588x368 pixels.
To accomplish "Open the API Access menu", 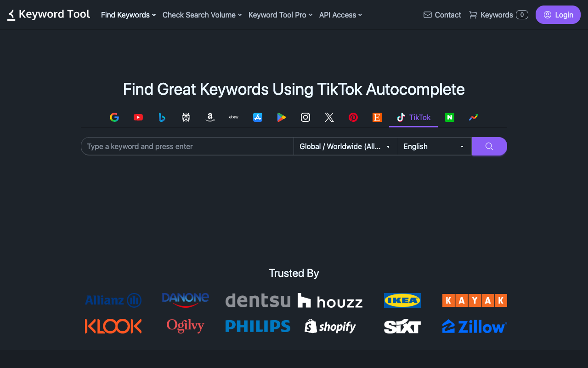I will pyautogui.click(x=340, y=15).
